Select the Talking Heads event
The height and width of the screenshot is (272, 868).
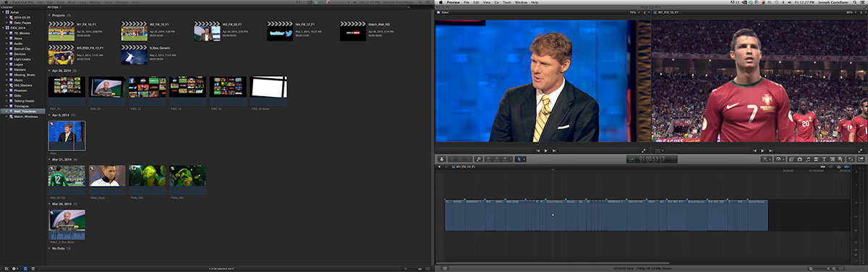click(x=25, y=101)
